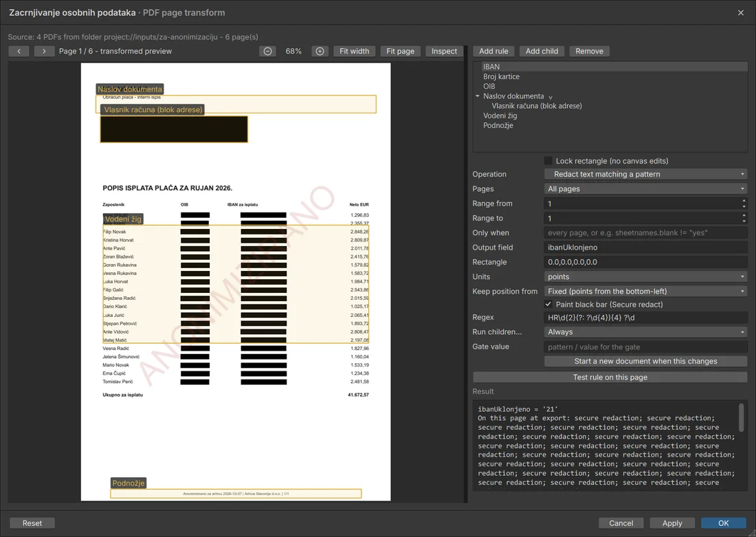Click the 68% zoom level text

293,51
